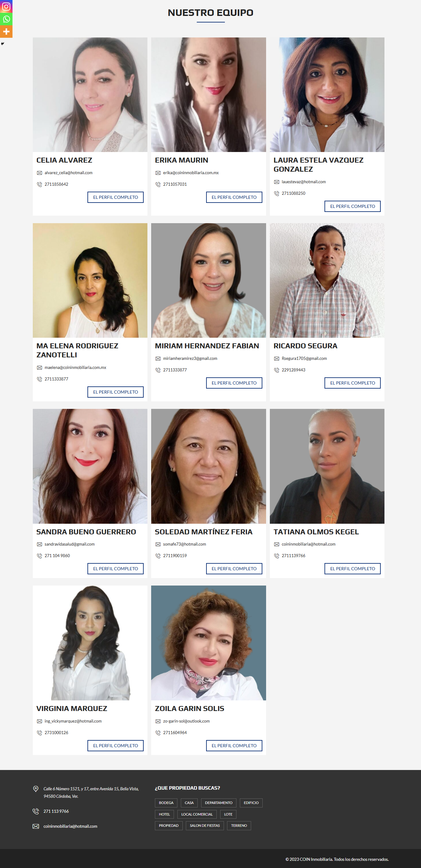
Task: Email erika@coininmobiliaria.com.mx link
Action: [x=191, y=173]
